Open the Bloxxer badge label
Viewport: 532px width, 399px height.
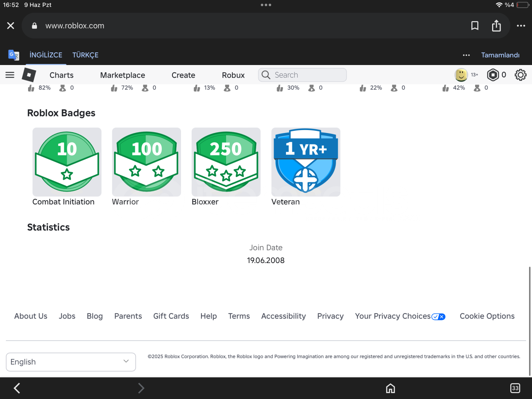tap(205, 202)
